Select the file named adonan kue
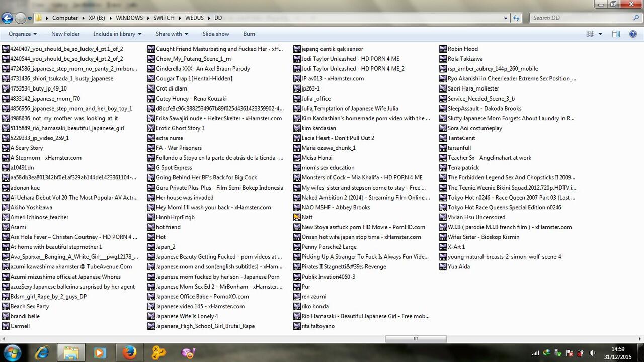The height and width of the screenshot is (362, 644). pos(25,188)
